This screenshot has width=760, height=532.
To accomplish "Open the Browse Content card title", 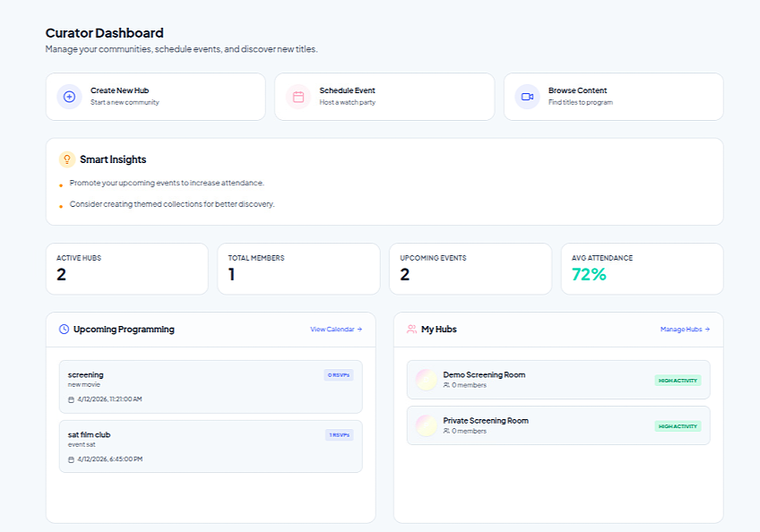I will pos(577,90).
